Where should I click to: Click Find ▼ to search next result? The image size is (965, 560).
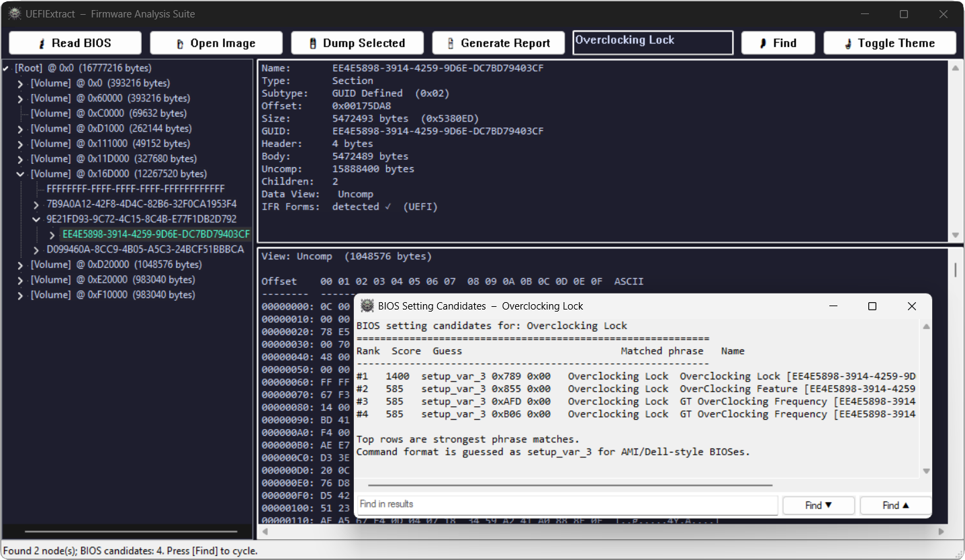click(x=818, y=505)
